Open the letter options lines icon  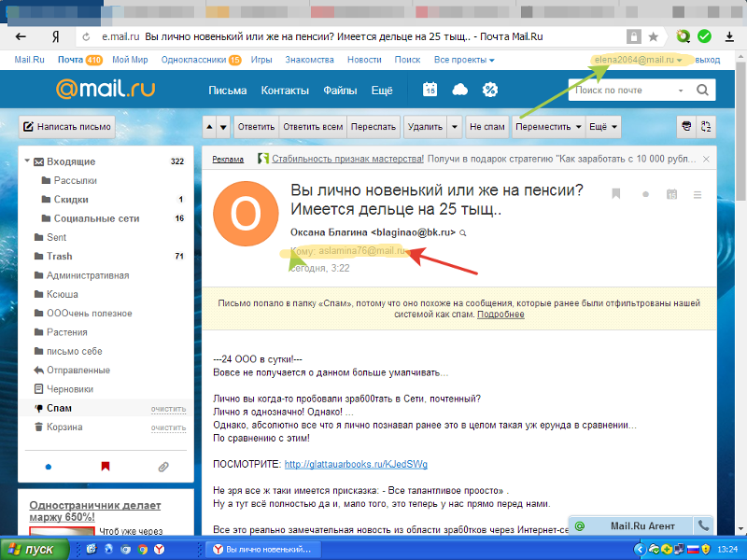point(698,195)
